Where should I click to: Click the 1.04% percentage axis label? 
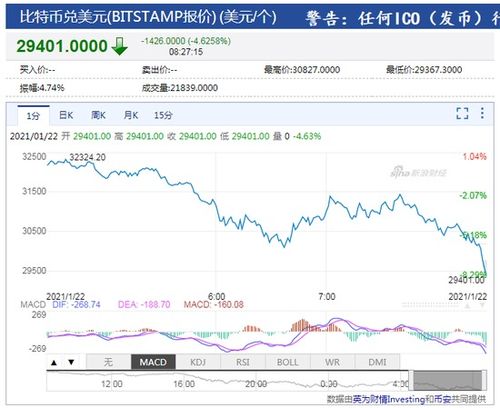[475, 157]
